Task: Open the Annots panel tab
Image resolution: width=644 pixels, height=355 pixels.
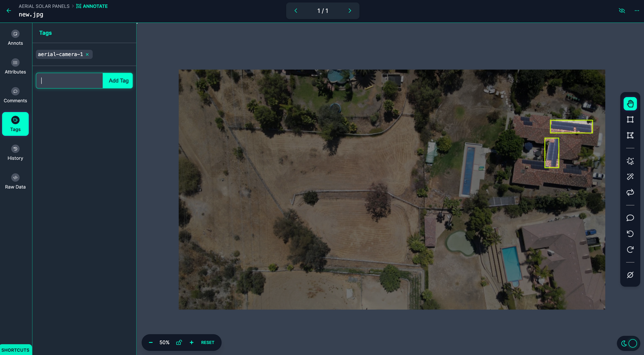Action: coord(15,38)
